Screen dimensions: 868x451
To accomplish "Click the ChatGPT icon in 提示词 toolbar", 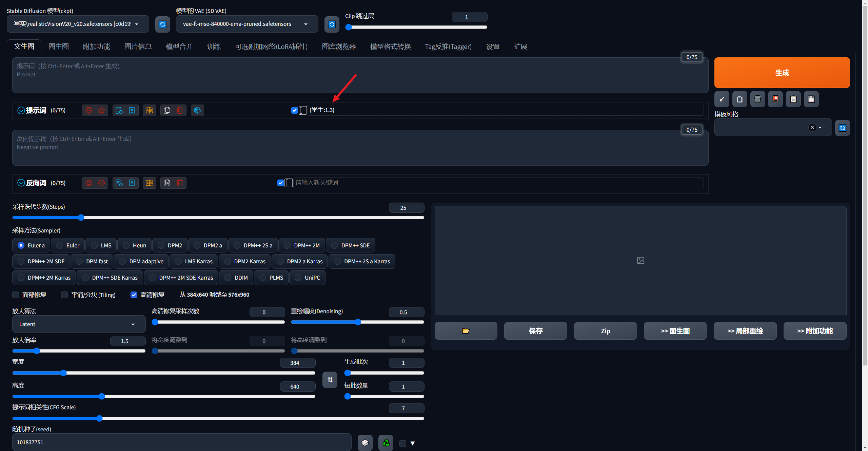I will 197,110.
